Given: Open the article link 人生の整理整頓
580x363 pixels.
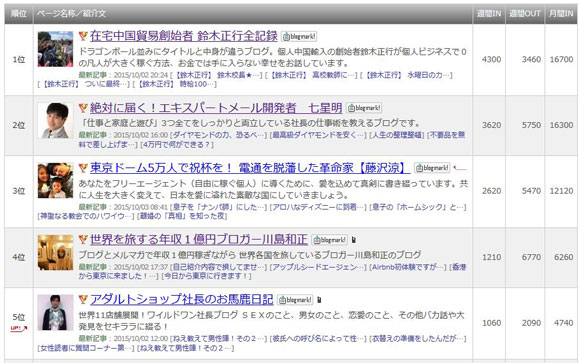Looking at the screenshot, I should click(x=397, y=135).
